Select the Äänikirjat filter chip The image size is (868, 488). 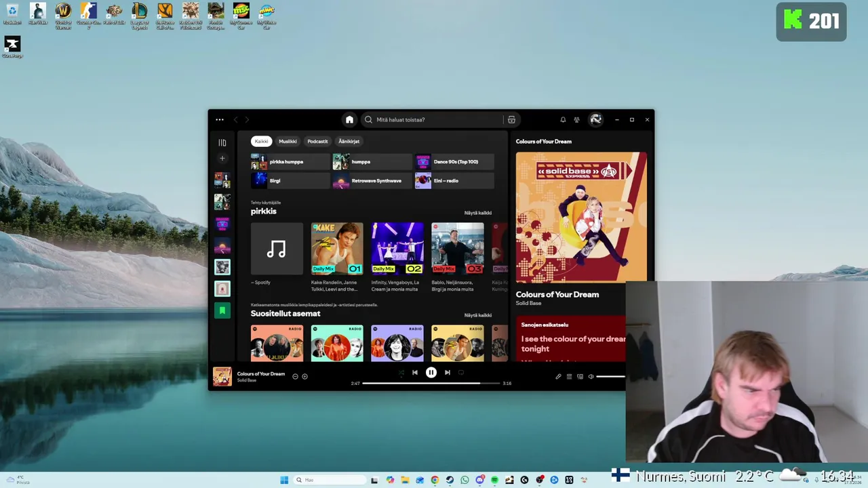coord(349,142)
